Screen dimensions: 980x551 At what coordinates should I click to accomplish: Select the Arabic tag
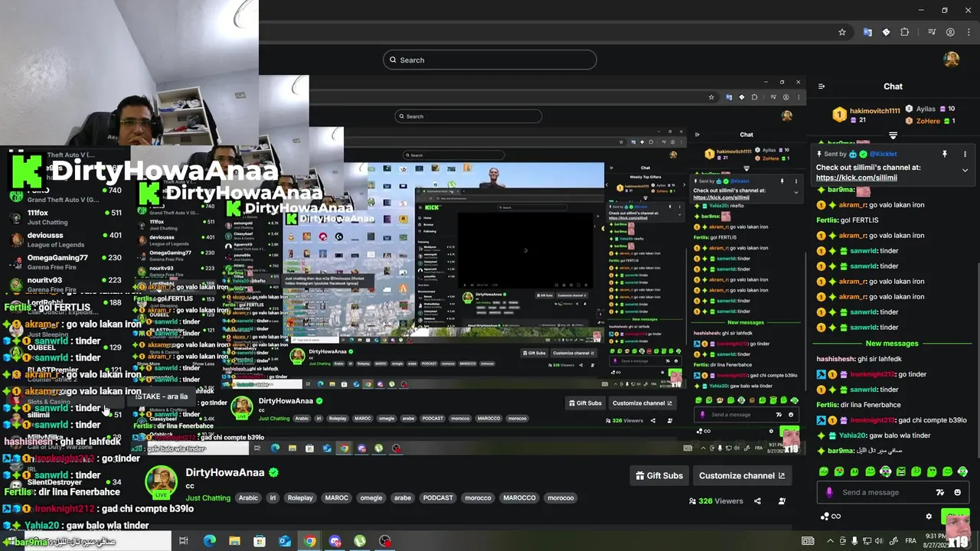pos(248,497)
